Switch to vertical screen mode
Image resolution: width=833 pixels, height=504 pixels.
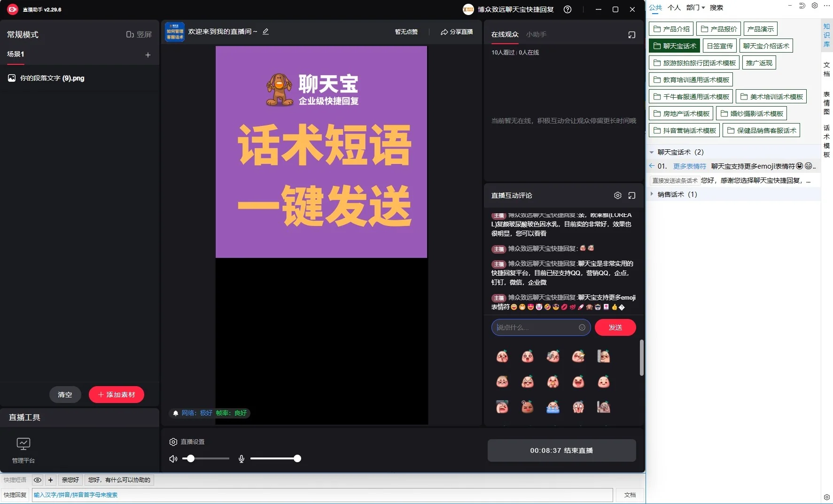pyautogui.click(x=139, y=34)
